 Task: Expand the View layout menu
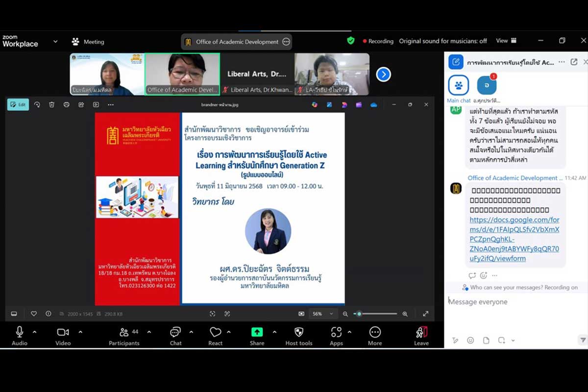(506, 41)
